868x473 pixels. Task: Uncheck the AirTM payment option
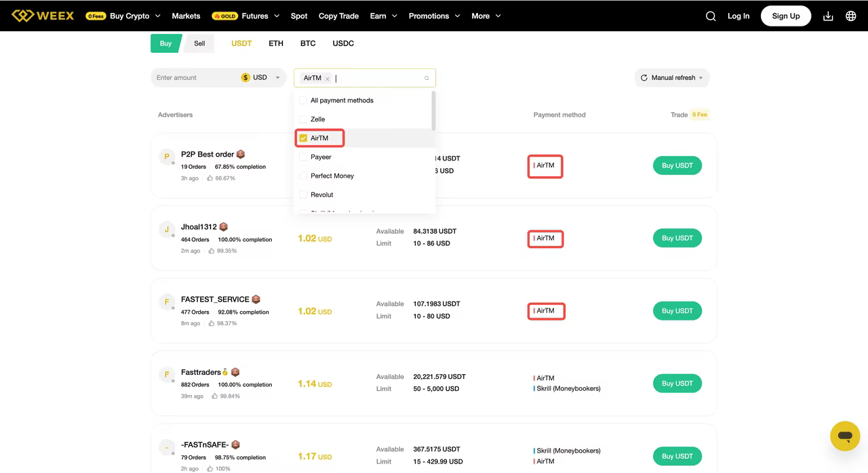click(303, 138)
